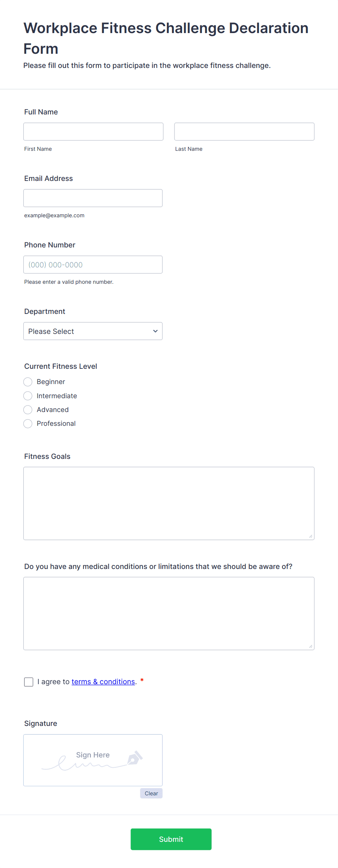Image resolution: width=338 pixels, height=868 pixels.
Task: Clear the signature field
Action: (x=151, y=794)
